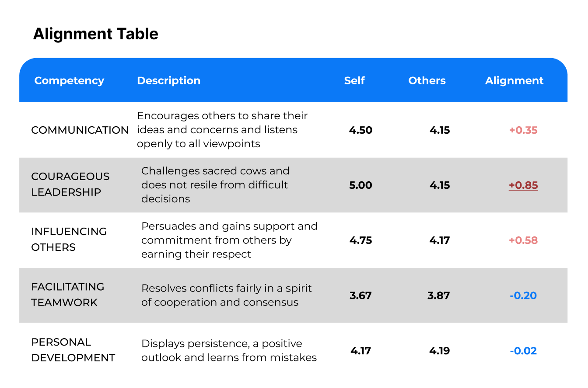Sort by the Alignment column header
Viewport: 588px width, 388px height.
coord(514,81)
